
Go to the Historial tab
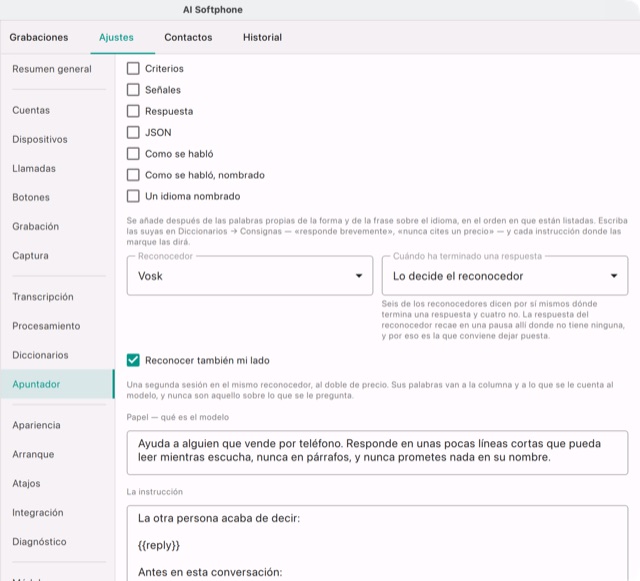pos(262,37)
